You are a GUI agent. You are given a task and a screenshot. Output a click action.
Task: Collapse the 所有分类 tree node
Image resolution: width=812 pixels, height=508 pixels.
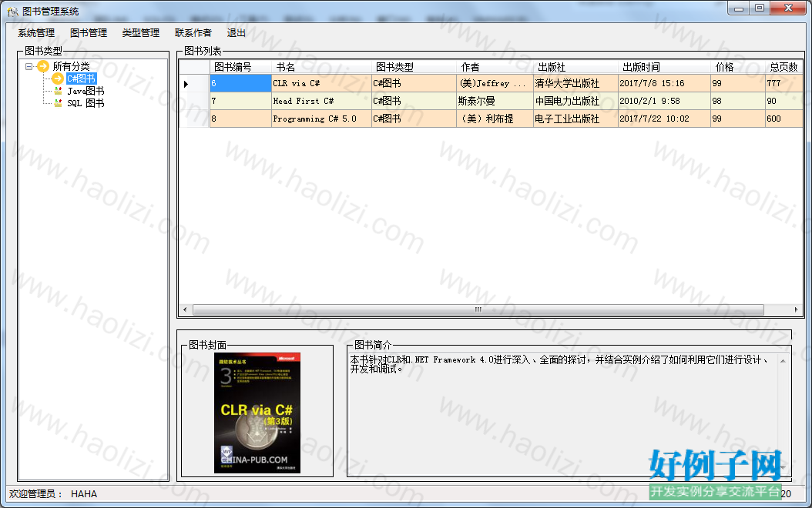click(x=29, y=66)
